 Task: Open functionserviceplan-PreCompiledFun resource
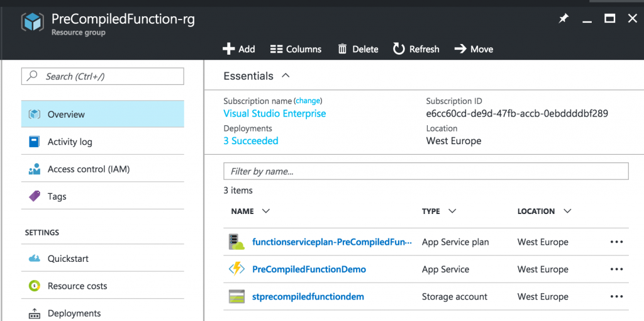[332, 242]
